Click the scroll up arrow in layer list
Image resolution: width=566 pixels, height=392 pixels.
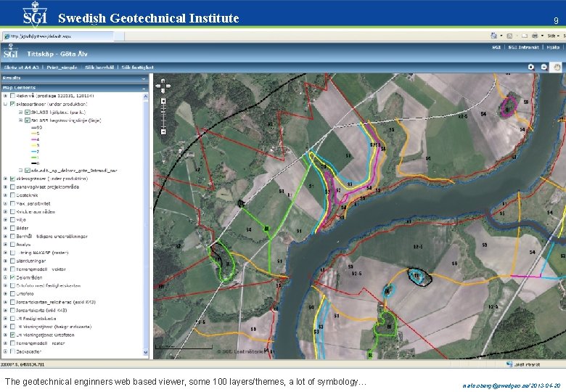click(145, 97)
